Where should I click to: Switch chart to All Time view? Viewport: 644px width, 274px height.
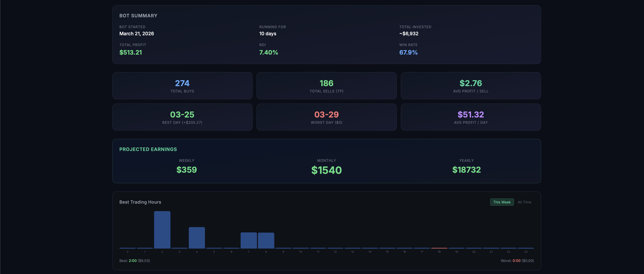click(x=524, y=202)
